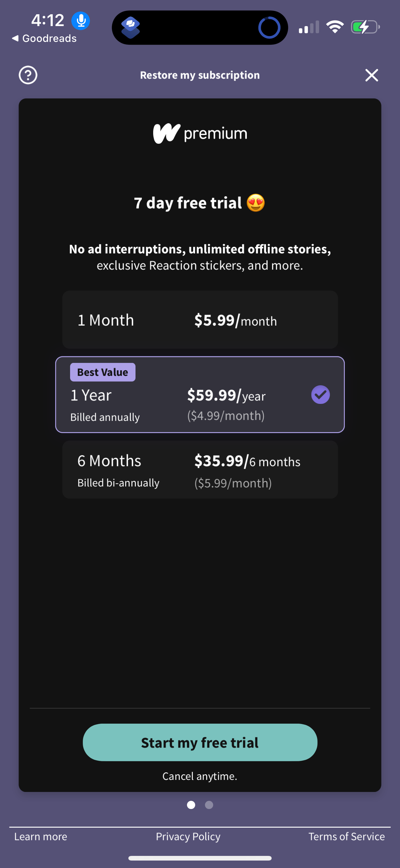This screenshot has width=400, height=868.
Task: Close the premium subscription screen
Action: point(371,75)
